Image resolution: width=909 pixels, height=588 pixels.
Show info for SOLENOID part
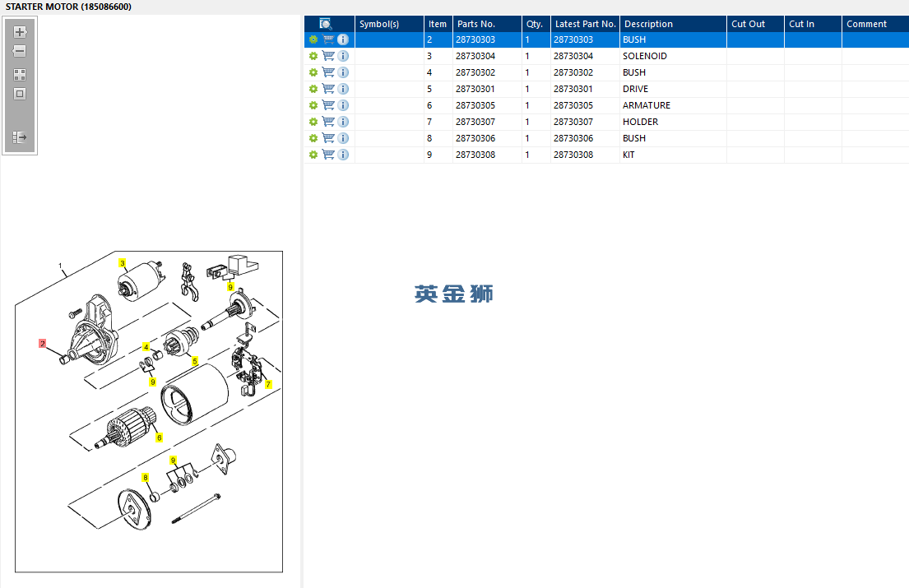click(x=343, y=56)
